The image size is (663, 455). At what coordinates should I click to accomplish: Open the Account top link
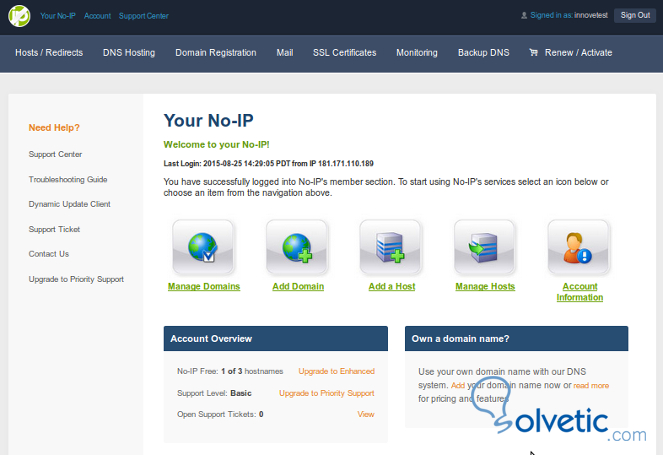[97, 16]
